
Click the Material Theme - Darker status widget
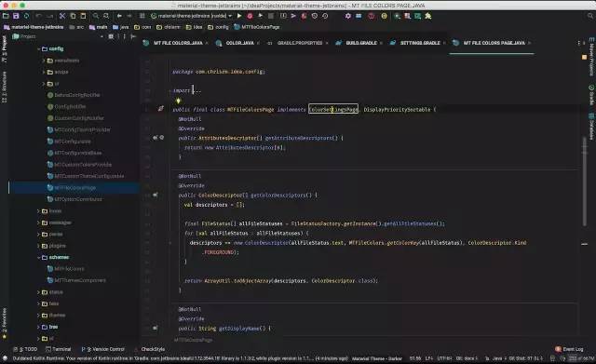point(376,358)
